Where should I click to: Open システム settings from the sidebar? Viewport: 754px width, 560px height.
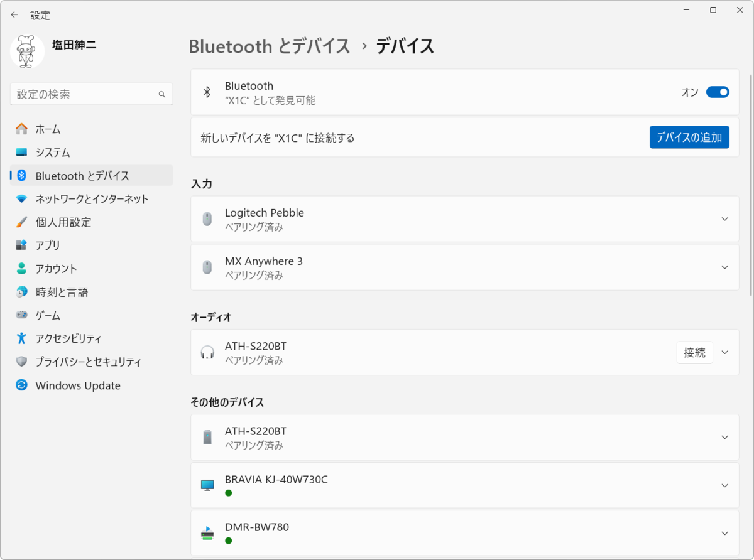21,152
